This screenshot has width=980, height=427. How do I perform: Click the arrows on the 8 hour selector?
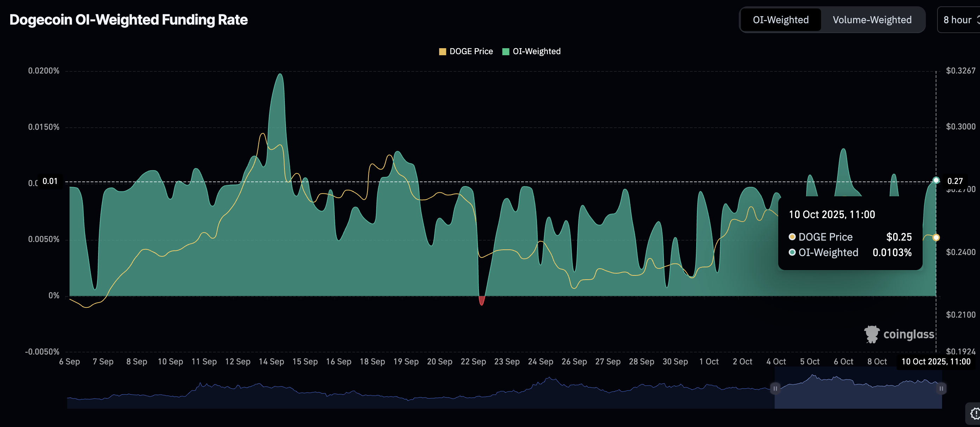pyautogui.click(x=978, y=20)
